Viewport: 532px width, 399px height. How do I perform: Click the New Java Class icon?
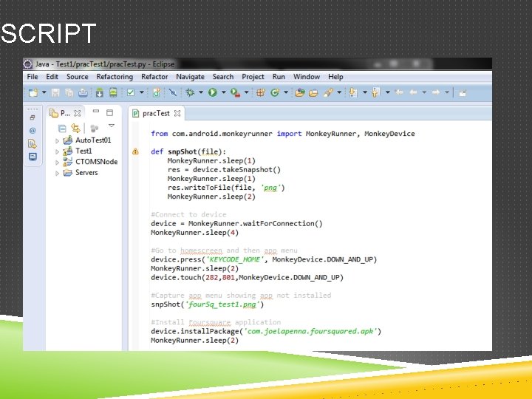(x=275, y=92)
